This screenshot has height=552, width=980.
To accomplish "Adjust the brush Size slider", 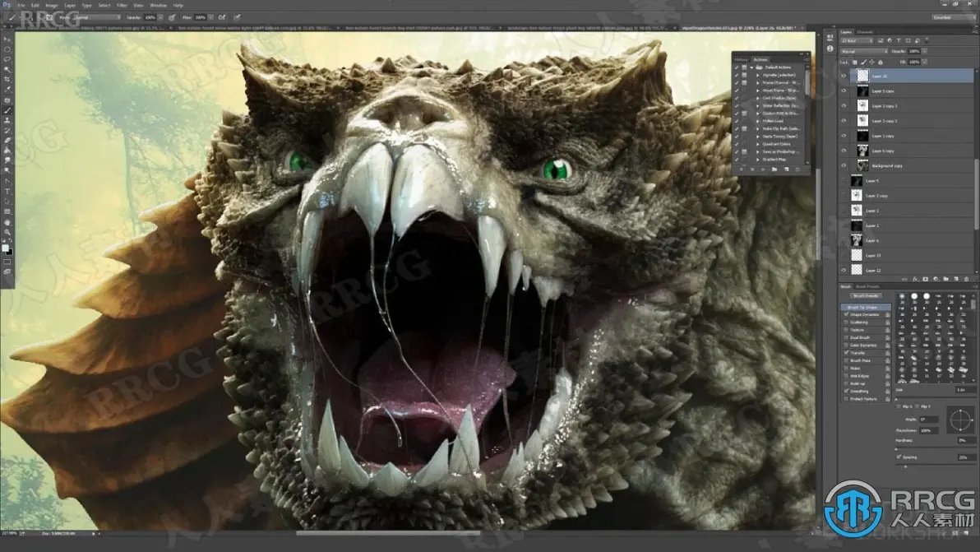I will tap(936, 398).
